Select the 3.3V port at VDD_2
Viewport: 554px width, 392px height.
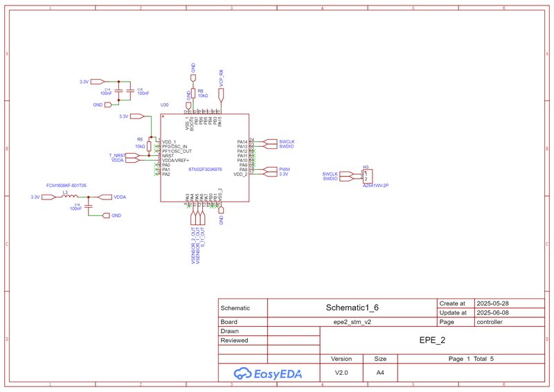pos(271,175)
